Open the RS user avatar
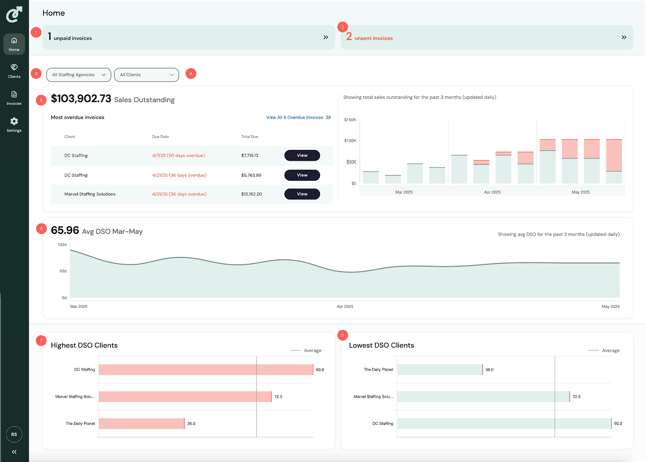646x462 pixels. pyautogui.click(x=14, y=434)
